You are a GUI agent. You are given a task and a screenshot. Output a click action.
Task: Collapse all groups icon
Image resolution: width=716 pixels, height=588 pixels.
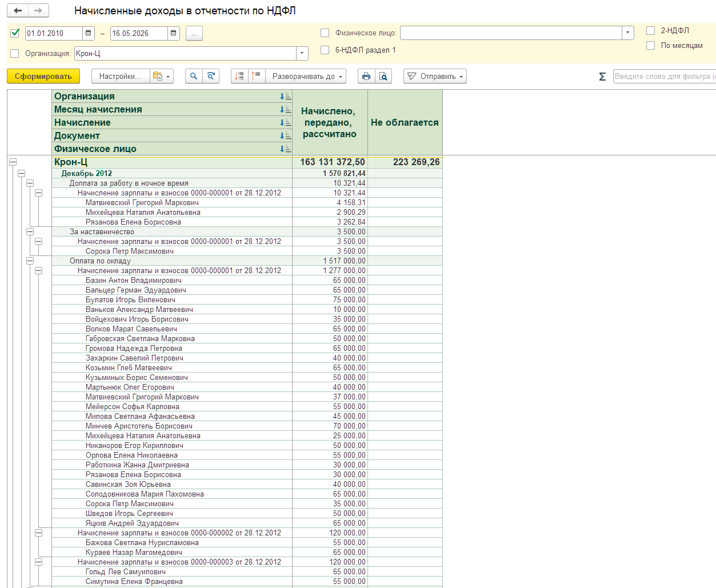(257, 76)
